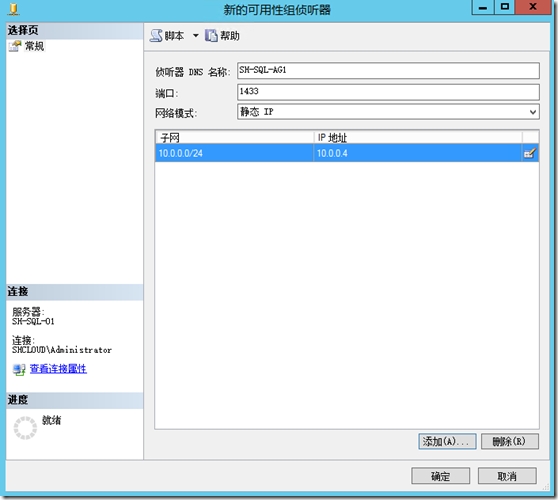Click the SH-SQL-01 server name text

33,321
